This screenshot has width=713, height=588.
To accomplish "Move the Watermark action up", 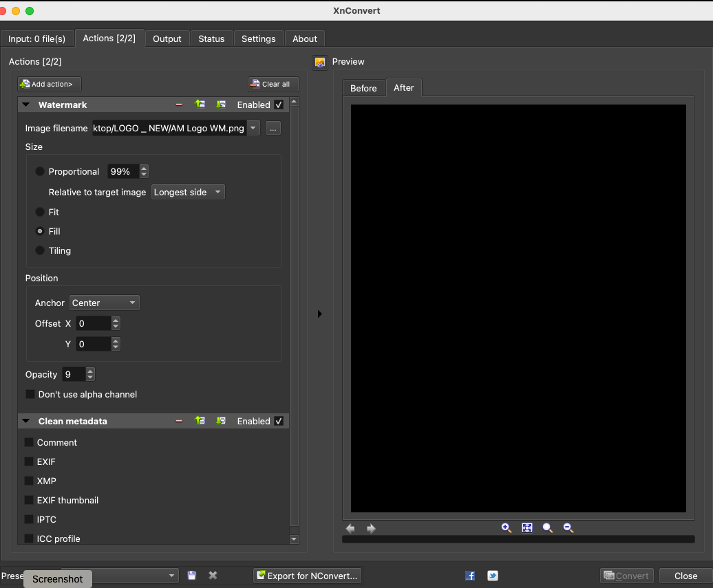I will [x=200, y=105].
